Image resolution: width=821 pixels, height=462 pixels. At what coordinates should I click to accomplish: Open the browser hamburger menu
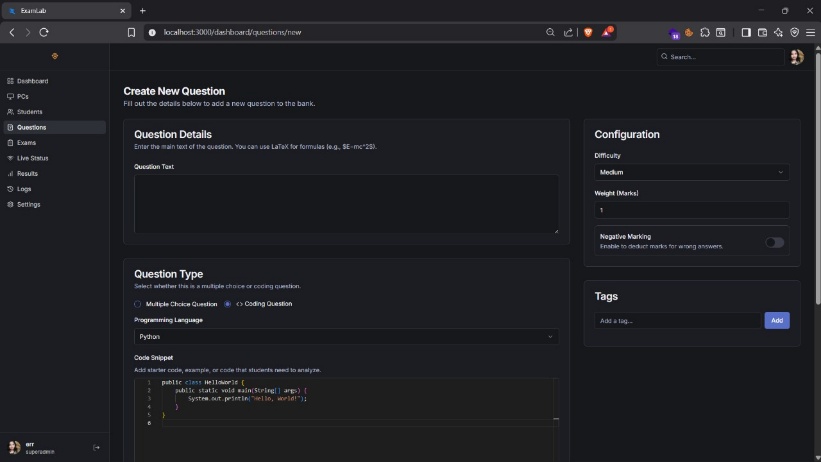click(x=810, y=32)
